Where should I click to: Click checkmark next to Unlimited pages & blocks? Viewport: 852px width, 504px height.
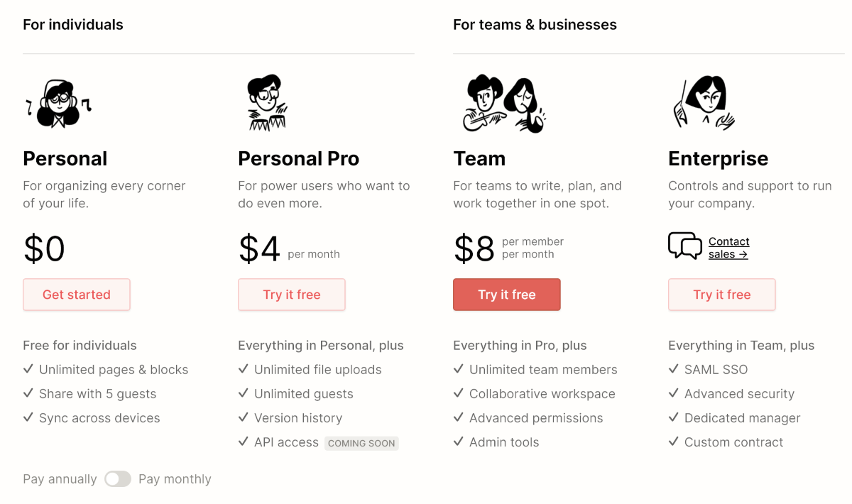(x=28, y=369)
